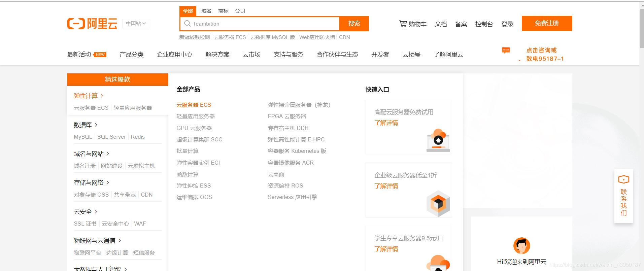Select the 公司 search tab
This screenshot has height=271, width=644.
pyautogui.click(x=240, y=11)
